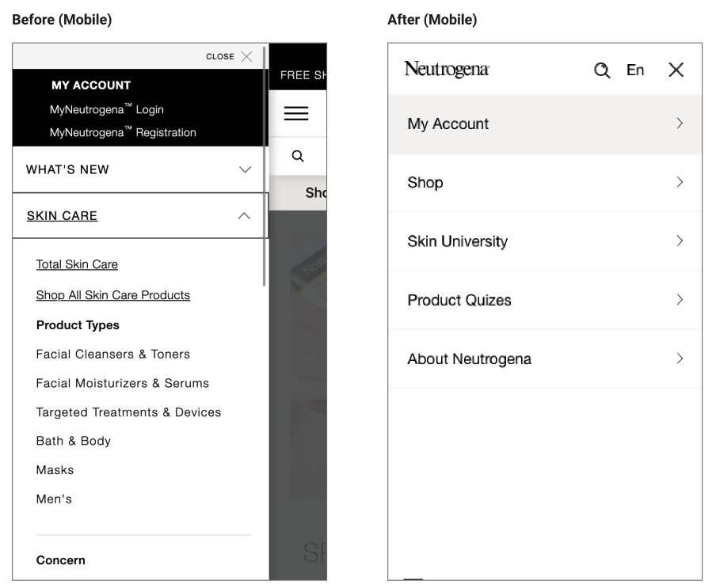716x588 pixels.
Task: Open Shop menu item
Action: [x=544, y=183]
